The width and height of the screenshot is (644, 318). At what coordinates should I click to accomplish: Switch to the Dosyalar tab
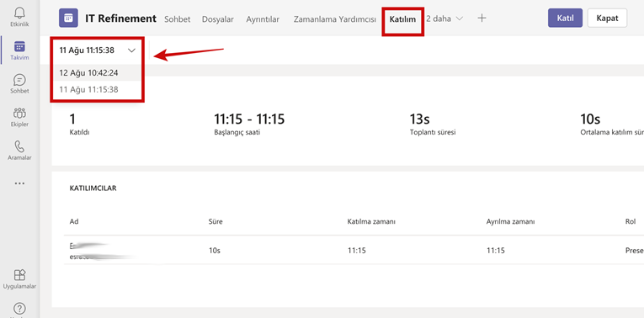218,19
